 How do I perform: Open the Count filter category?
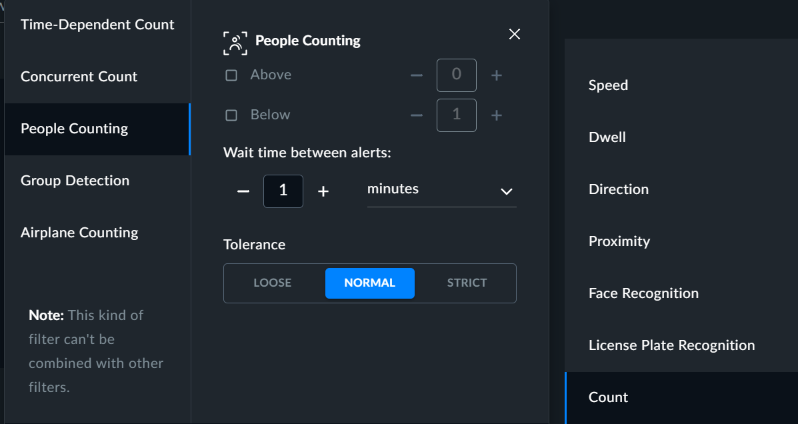pyautogui.click(x=681, y=398)
